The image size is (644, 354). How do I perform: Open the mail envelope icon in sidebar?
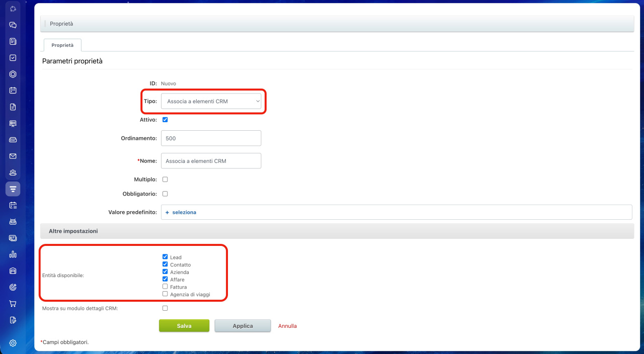13,156
